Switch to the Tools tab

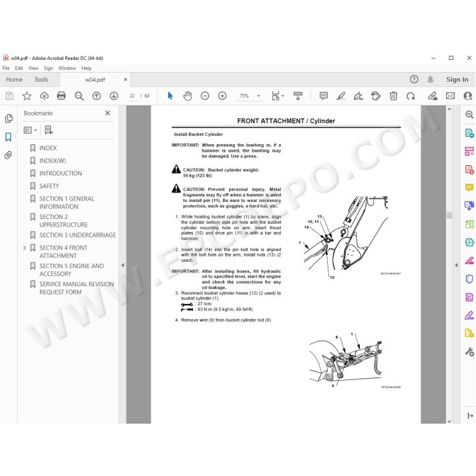[x=41, y=80]
